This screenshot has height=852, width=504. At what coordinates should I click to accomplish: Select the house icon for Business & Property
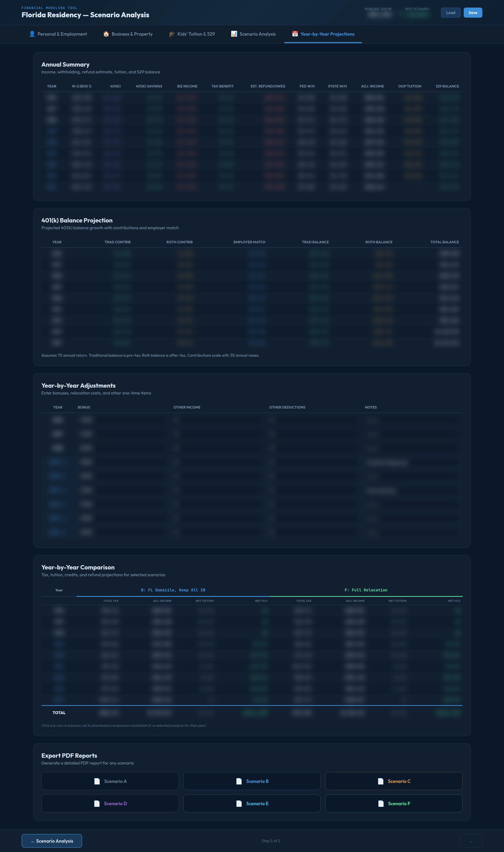click(106, 34)
